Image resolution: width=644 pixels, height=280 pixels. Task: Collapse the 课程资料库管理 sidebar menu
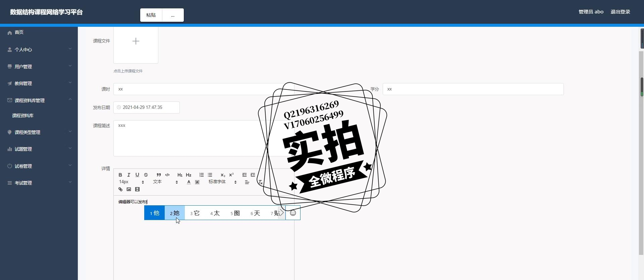(39, 100)
